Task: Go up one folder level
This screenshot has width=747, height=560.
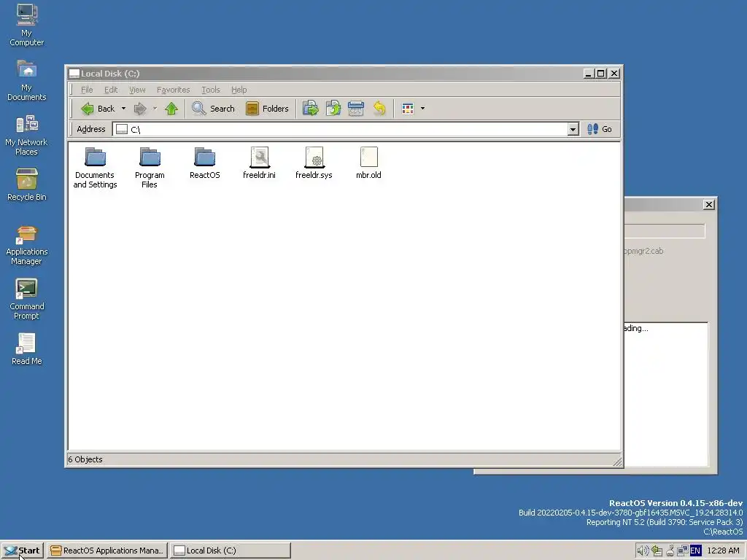Action: [171, 109]
